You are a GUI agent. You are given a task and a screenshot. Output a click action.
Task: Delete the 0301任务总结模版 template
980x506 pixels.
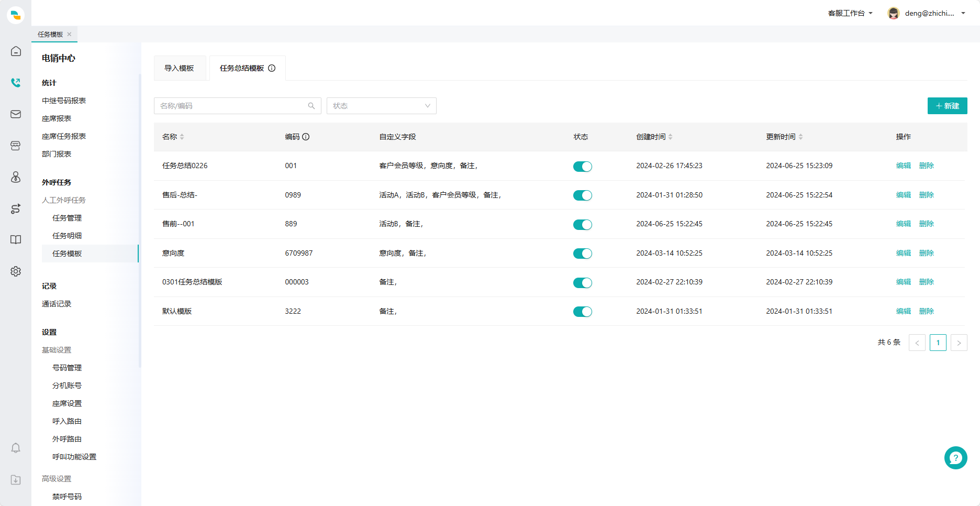pyautogui.click(x=927, y=282)
